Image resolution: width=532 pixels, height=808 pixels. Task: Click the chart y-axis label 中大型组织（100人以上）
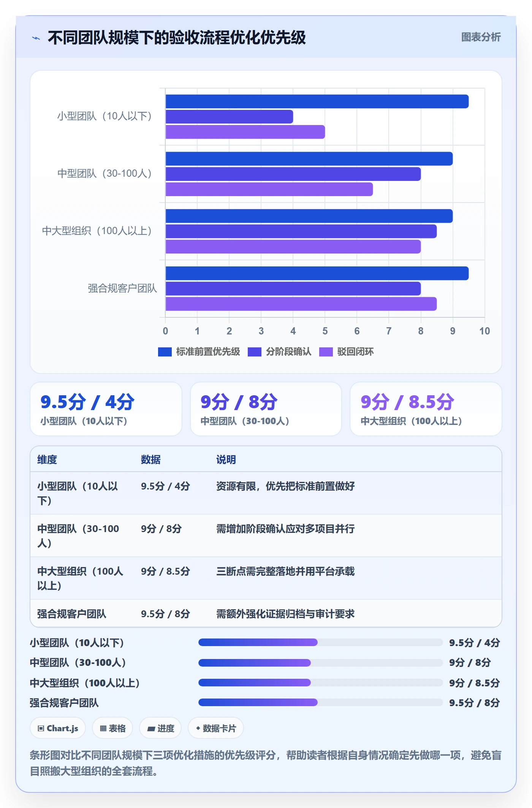pyautogui.click(x=97, y=231)
